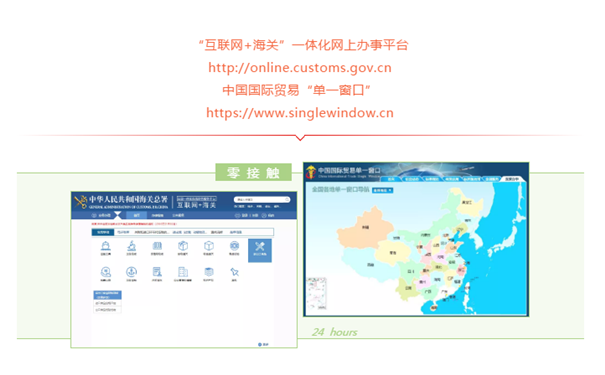Select Tibet region on the map

click(370, 265)
